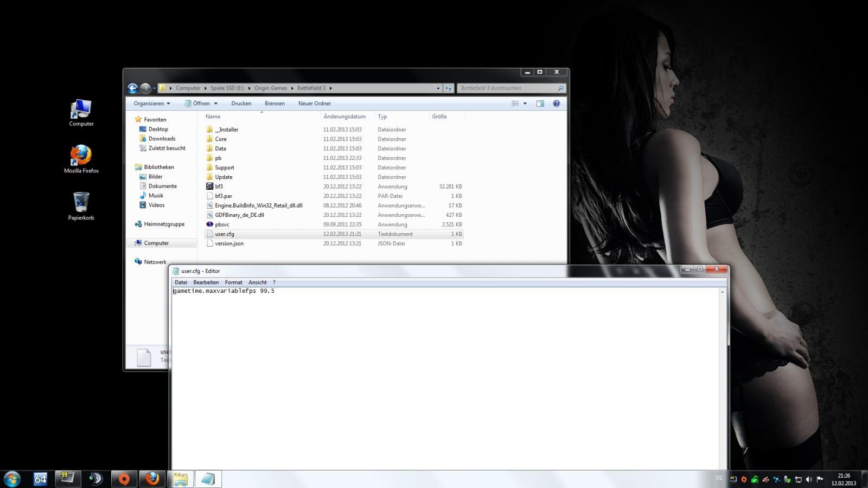Select the Core folder icon
This screenshot has height=488, width=868.
click(x=209, y=139)
